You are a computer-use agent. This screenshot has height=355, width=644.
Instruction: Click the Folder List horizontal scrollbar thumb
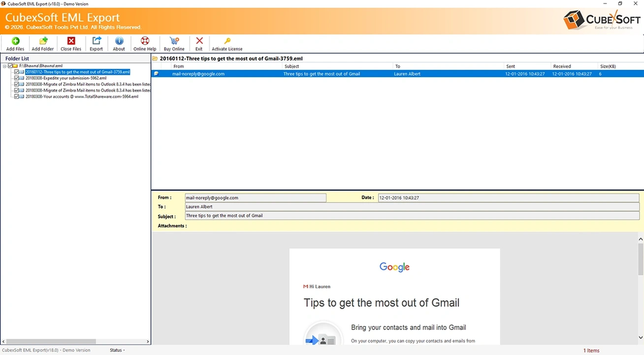51,341
